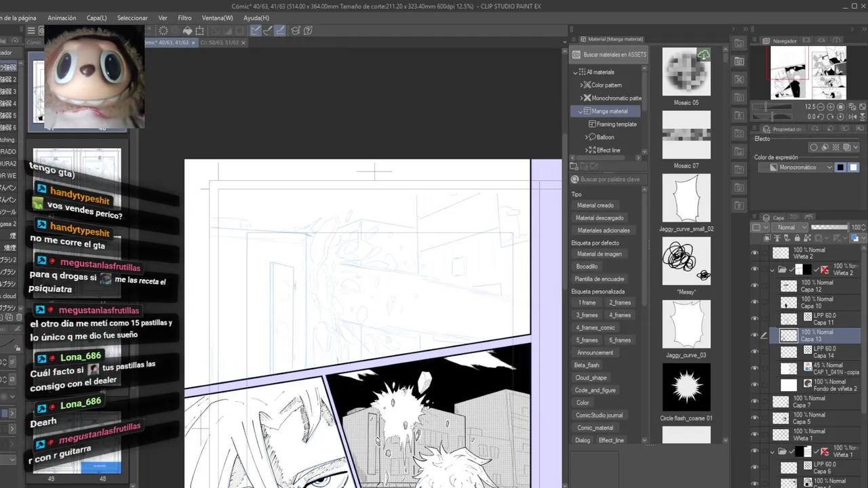Toggle the snap to grid toolbar icon
The image size is (868, 488).
click(x=280, y=30)
